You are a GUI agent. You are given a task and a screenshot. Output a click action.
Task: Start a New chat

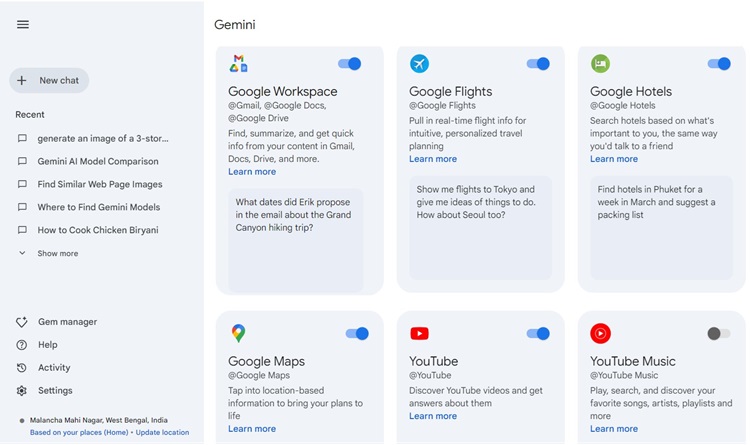click(x=50, y=80)
